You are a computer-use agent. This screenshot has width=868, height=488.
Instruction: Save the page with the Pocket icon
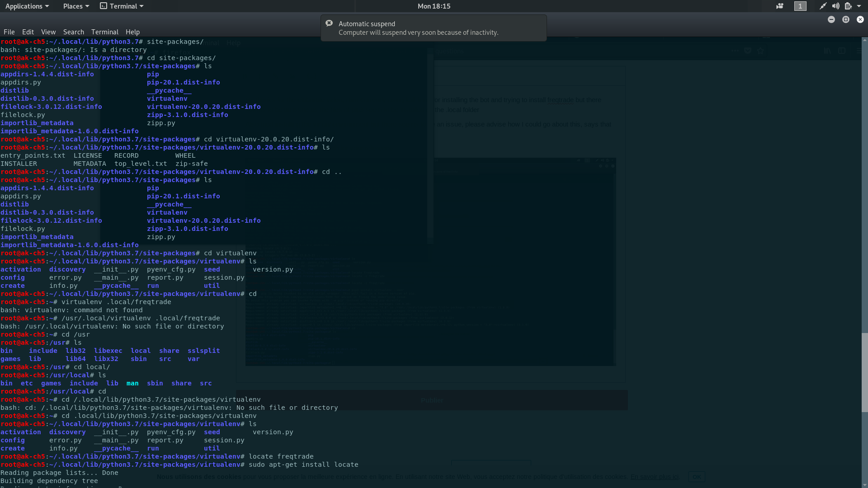748,51
